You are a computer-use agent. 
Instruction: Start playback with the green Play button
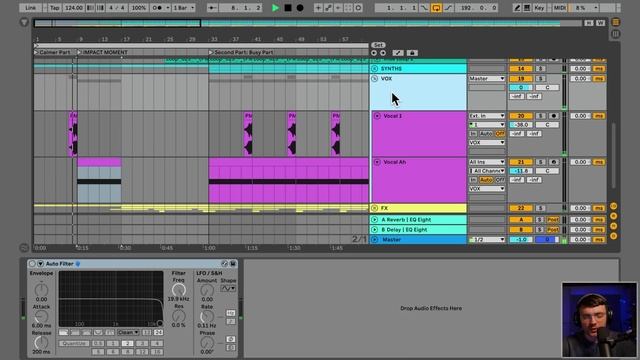[x=275, y=8]
